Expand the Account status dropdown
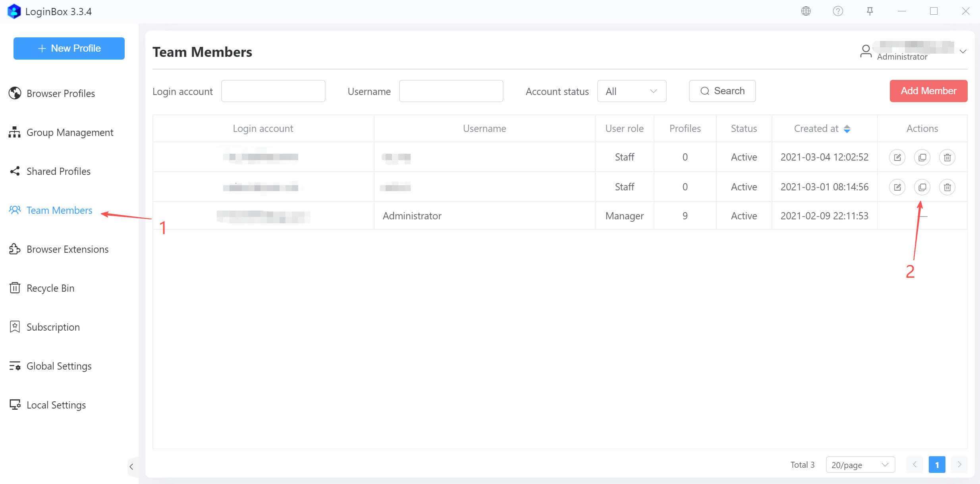Screen dimensions: 980x484 coord(631,91)
